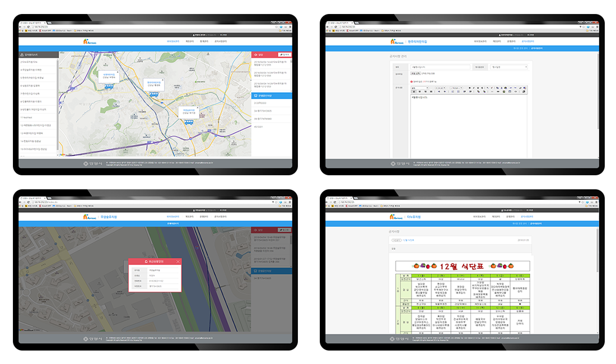The height and width of the screenshot is (364, 616).
Task: Open 통계관리 in the map screen's navigation menu
Action: [x=205, y=41]
